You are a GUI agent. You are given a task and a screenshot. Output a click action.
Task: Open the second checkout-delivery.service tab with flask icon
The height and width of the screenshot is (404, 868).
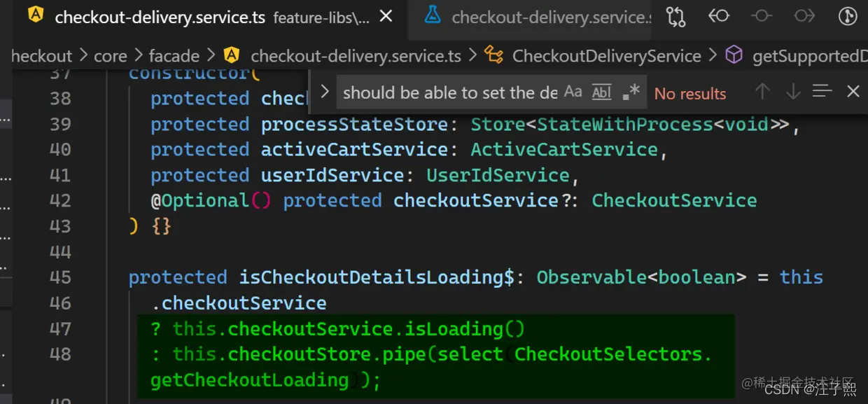[x=538, y=18]
